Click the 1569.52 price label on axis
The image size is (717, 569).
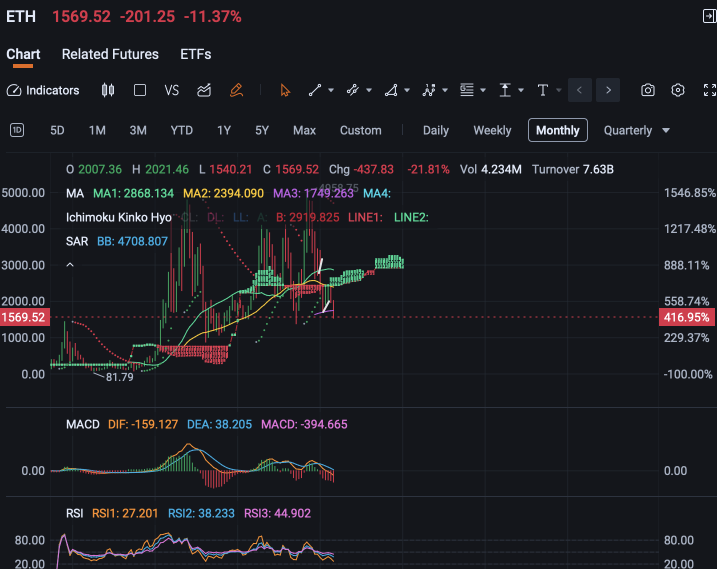pos(24,317)
